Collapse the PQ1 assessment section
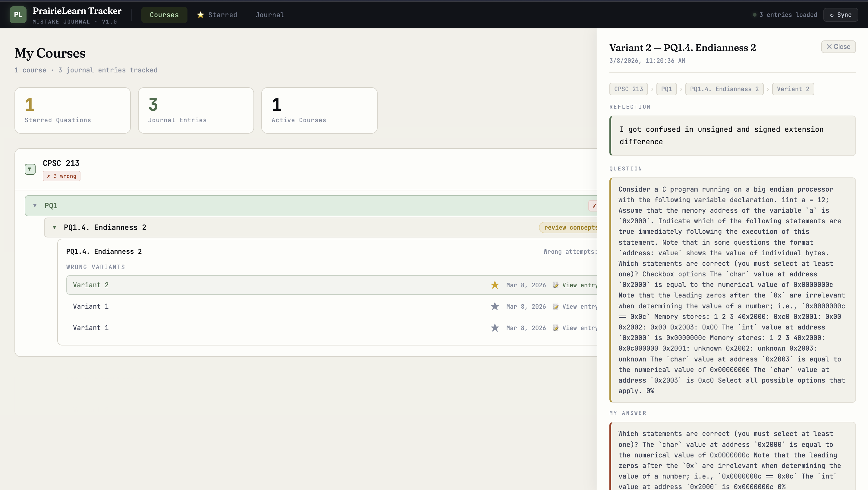This screenshot has height=490, width=868. 35,206
